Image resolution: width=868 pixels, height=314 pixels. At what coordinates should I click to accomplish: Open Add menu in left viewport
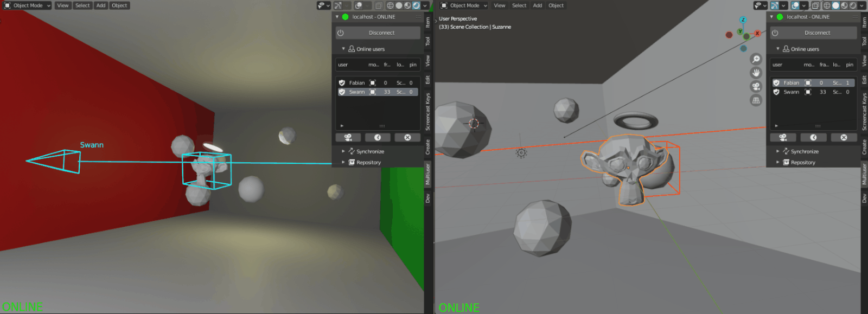(x=101, y=5)
